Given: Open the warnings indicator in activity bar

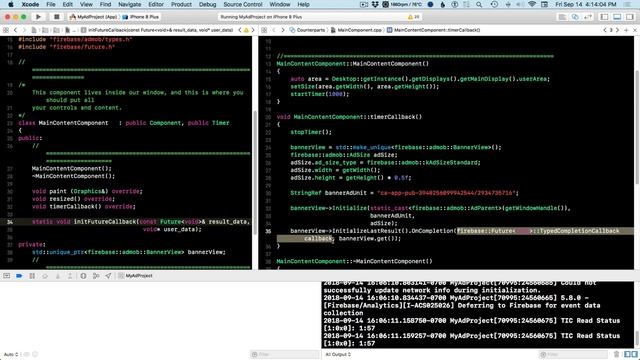Looking at the screenshot, I should point(414,17).
